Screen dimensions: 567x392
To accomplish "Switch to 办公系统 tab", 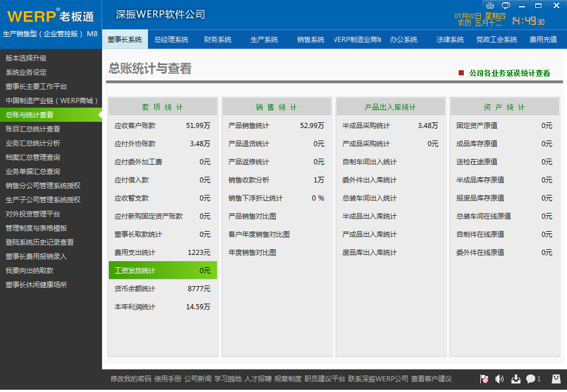I will [x=404, y=40].
